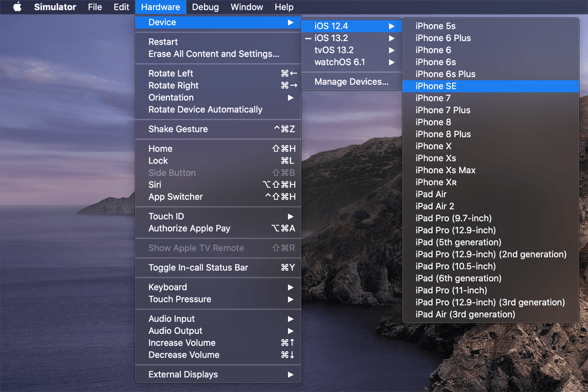Choose iPad Pro (12.9-inch) first generation
Viewport: 588px width, 392px height.
click(491, 230)
